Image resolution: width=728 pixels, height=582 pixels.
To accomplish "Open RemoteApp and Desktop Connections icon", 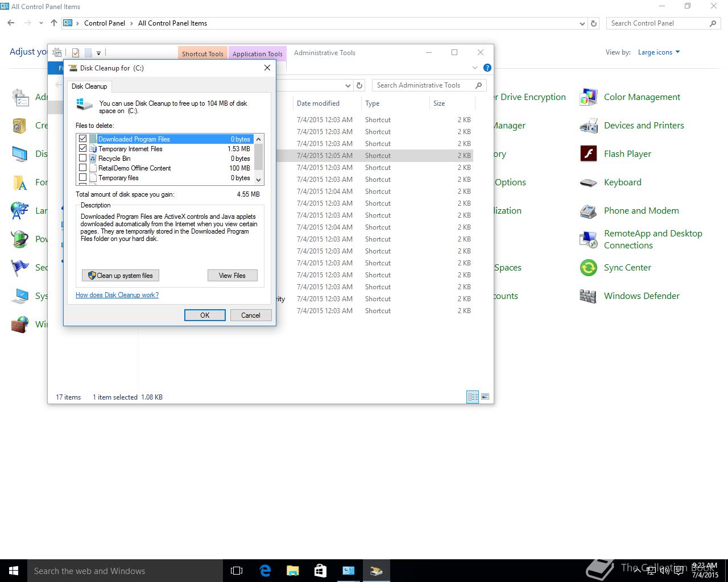I will [588, 239].
